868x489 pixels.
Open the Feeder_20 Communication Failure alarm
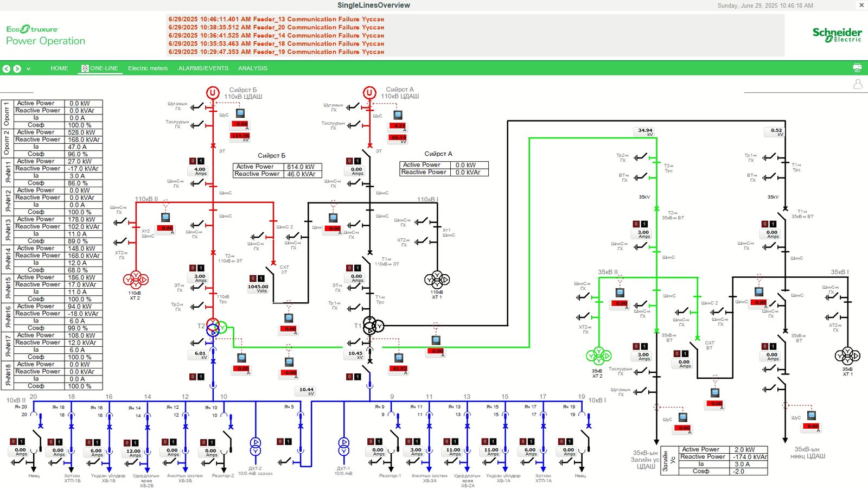pos(276,27)
